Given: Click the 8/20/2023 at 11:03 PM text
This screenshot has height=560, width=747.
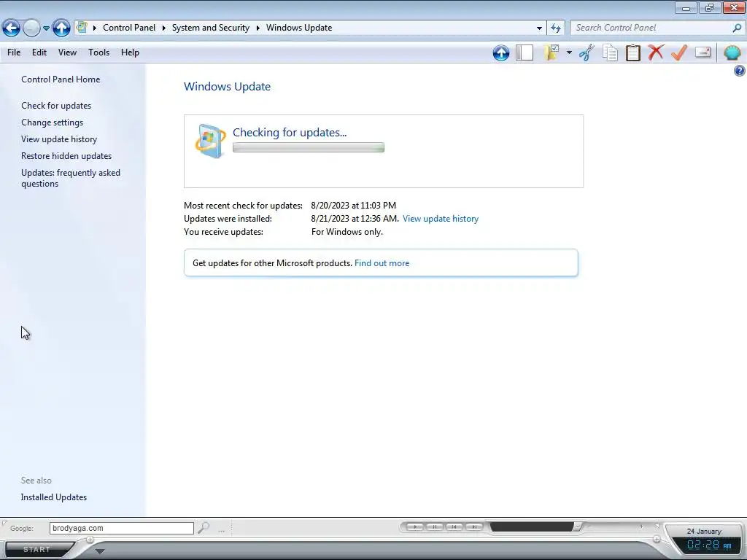Looking at the screenshot, I should tap(354, 205).
